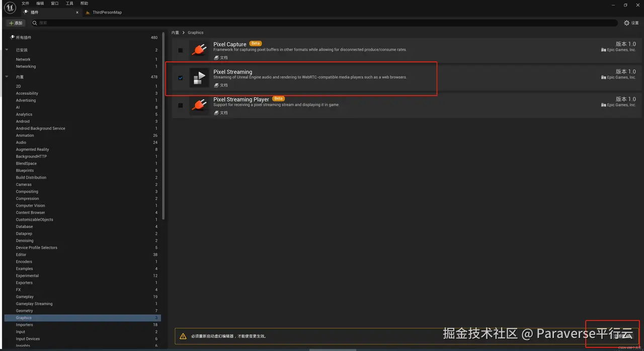
Task: Click the yellow warning triangle icon
Action: [x=183, y=336]
